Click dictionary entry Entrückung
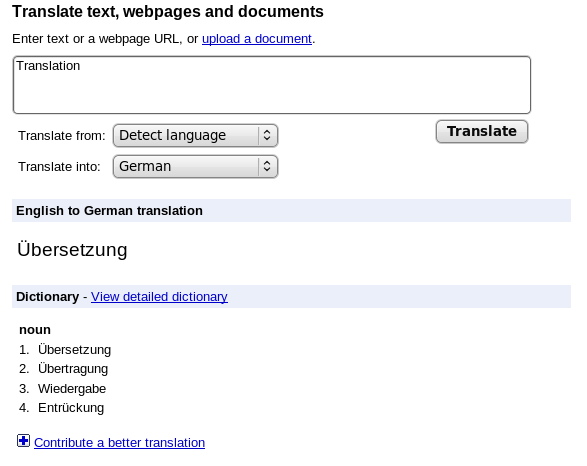The width and height of the screenshot is (587, 466). 71,408
